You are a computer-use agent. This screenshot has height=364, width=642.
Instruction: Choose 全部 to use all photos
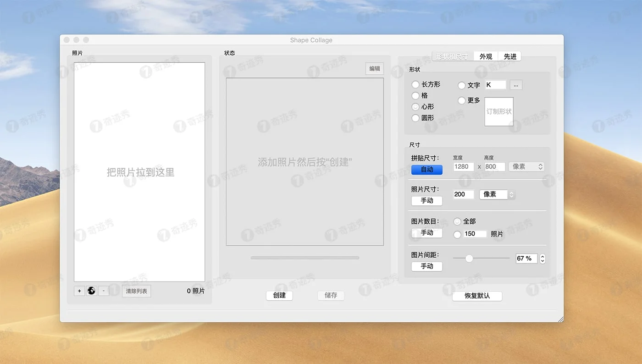(x=457, y=221)
